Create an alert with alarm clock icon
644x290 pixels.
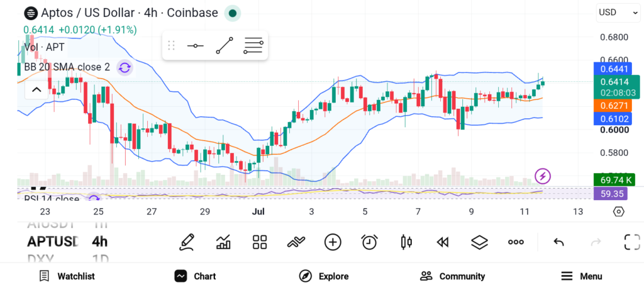pyautogui.click(x=370, y=242)
